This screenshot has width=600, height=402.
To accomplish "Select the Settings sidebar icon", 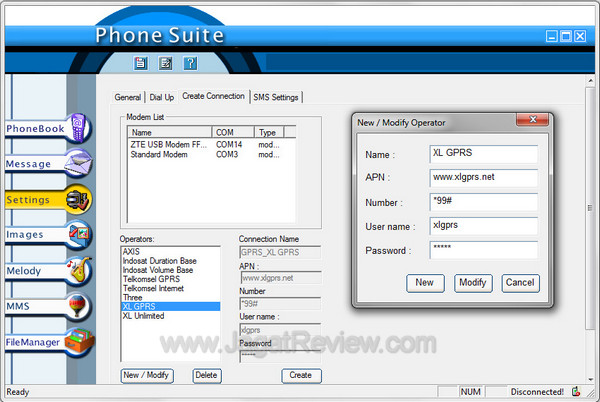I will pos(78,199).
